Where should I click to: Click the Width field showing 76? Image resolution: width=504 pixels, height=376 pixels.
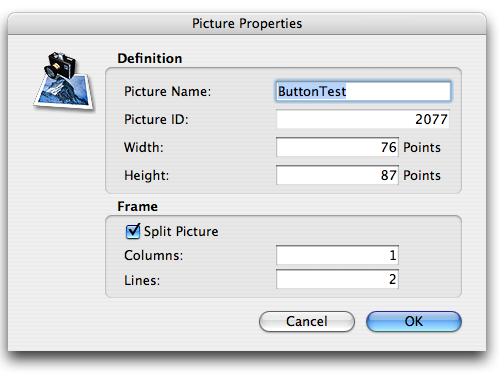pos(337,147)
